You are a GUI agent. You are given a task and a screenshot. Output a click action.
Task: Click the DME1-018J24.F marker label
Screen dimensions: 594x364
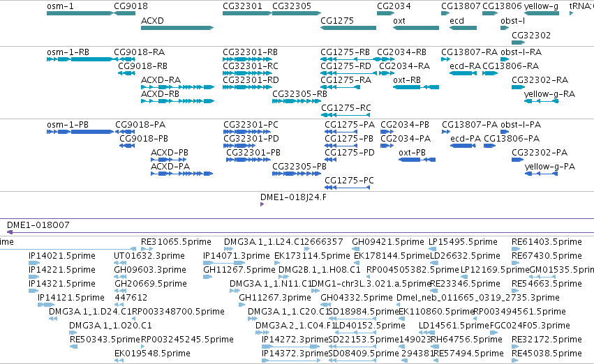(x=293, y=197)
